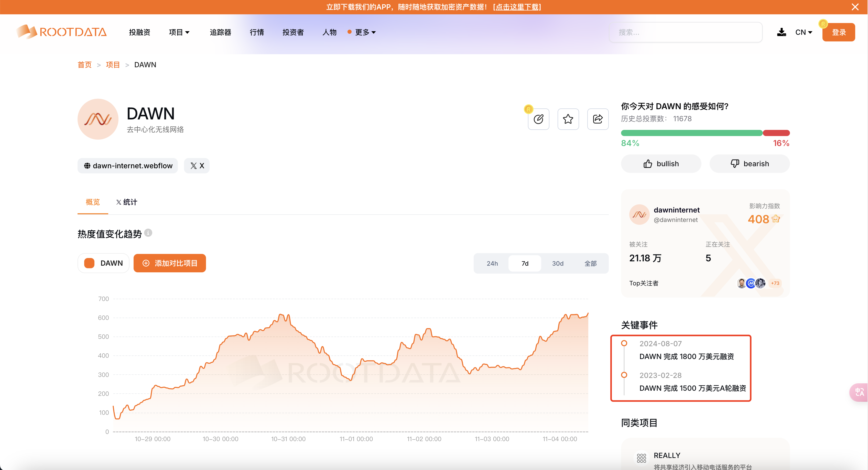Toggle the DAWN series legend chip

click(x=103, y=263)
